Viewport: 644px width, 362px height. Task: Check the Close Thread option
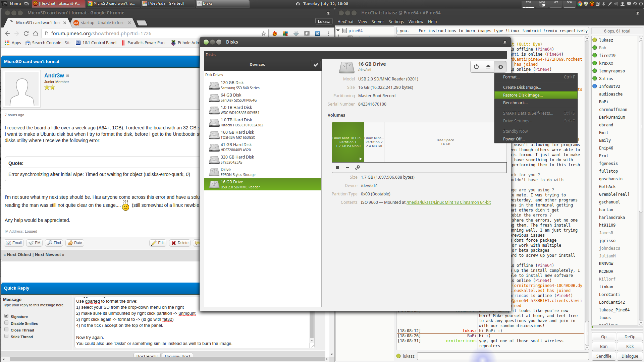point(6,329)
